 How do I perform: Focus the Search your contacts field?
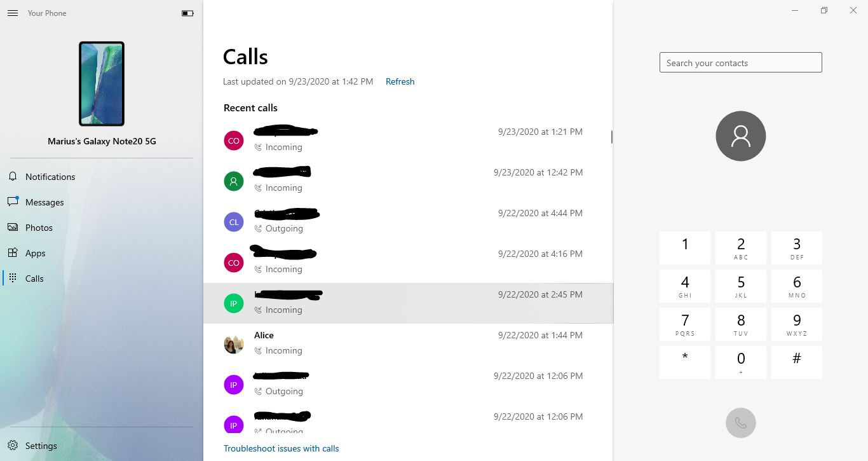coord(740,62)
